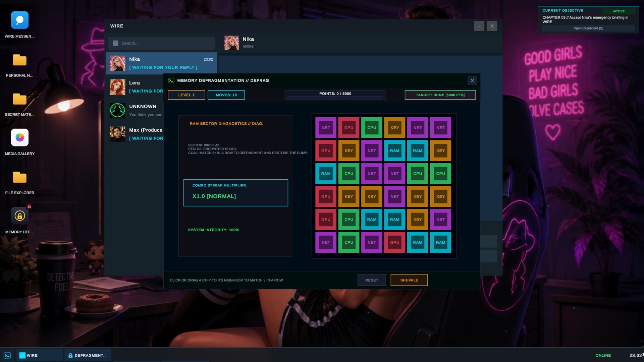644x362 pixels.
Task: Switch to WIRE in the taskbar
Action: pos(40,355)
